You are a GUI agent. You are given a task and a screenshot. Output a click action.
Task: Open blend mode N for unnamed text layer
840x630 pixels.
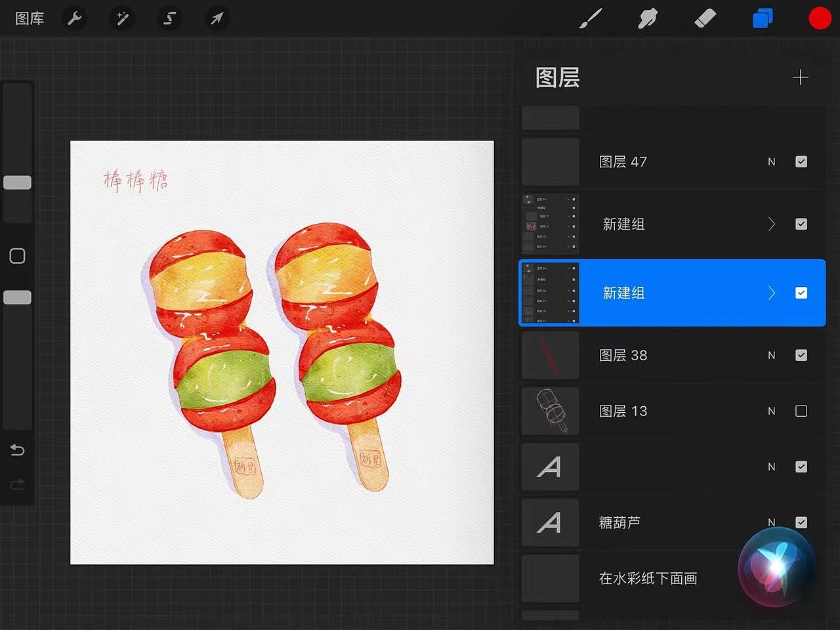[772, 467]
